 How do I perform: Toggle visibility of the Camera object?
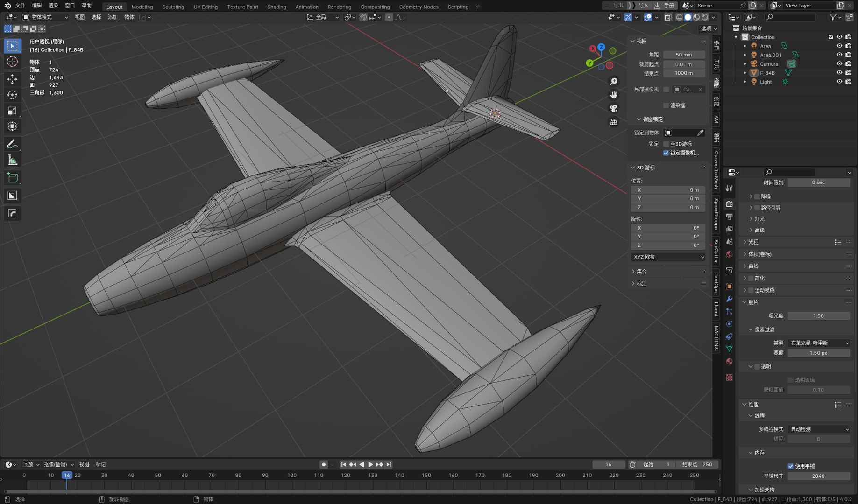[839, 64]
